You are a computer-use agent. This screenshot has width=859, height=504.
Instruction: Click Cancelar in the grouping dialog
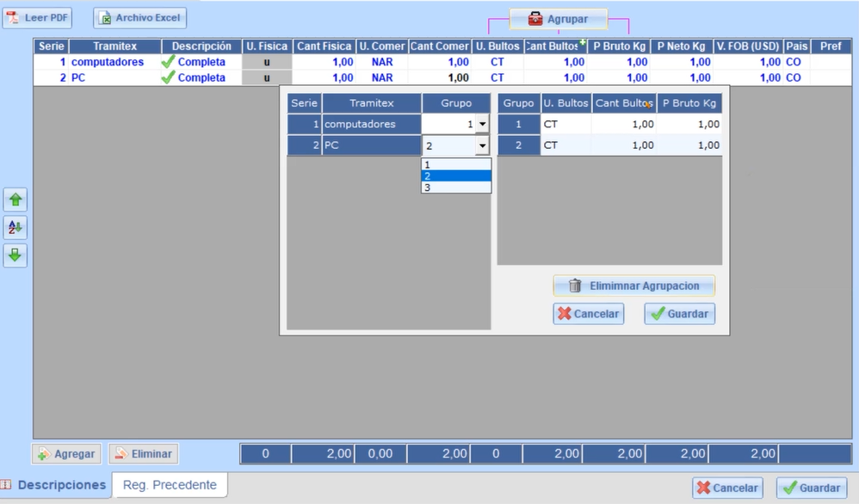tap(588, 314)
